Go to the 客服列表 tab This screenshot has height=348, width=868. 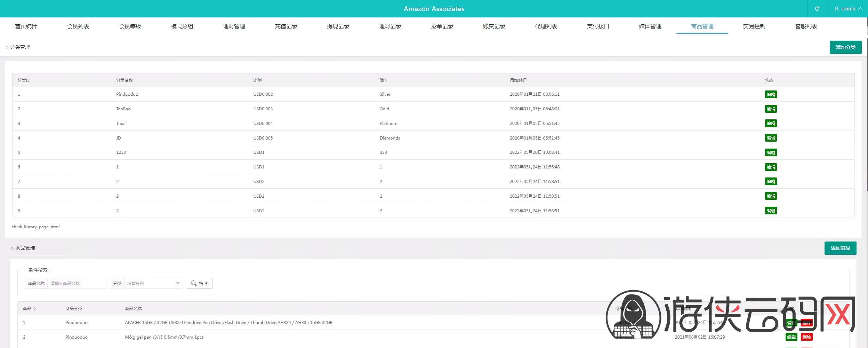click(x=806, y=26)
